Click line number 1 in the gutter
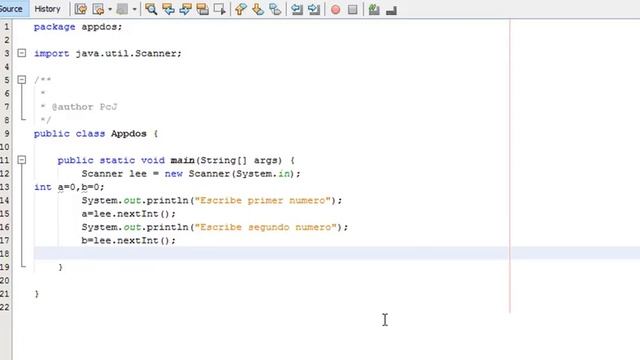The width and height of the screenshot is (640, 360). 6,27
